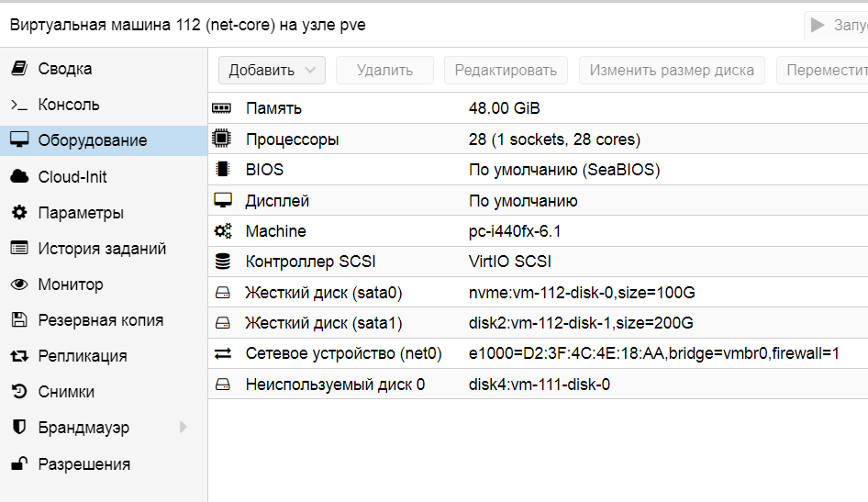Image resolution: width=868 pixels, height=502 pixels.
Task: Click the Console terminal prompt icon
Action: click(x=18, y=105)
